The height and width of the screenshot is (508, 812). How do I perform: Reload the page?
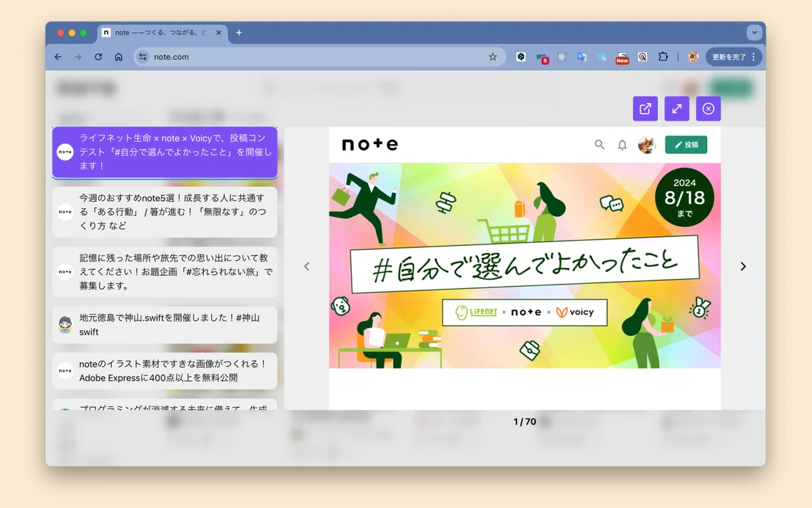tap(98, 57)
